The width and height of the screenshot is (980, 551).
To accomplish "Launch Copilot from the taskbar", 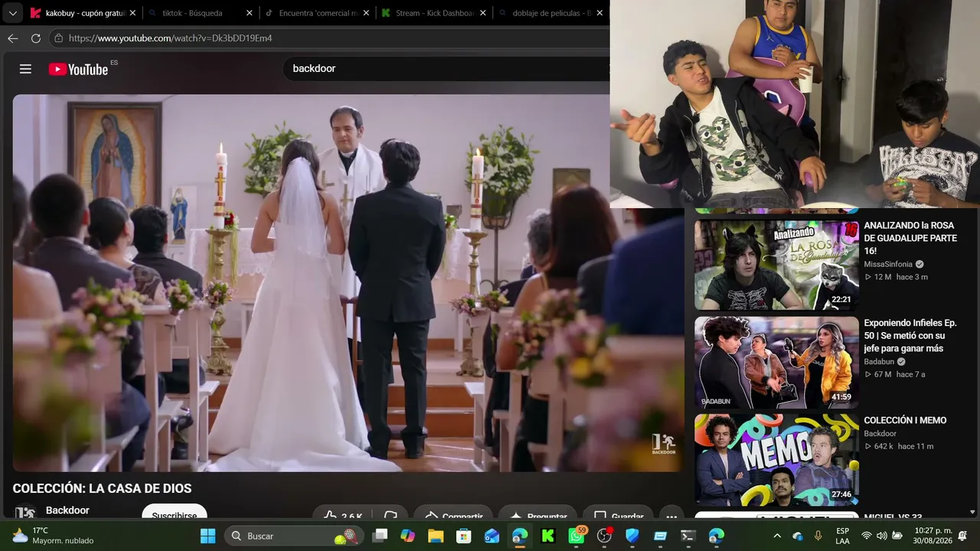I will [407, 536].
